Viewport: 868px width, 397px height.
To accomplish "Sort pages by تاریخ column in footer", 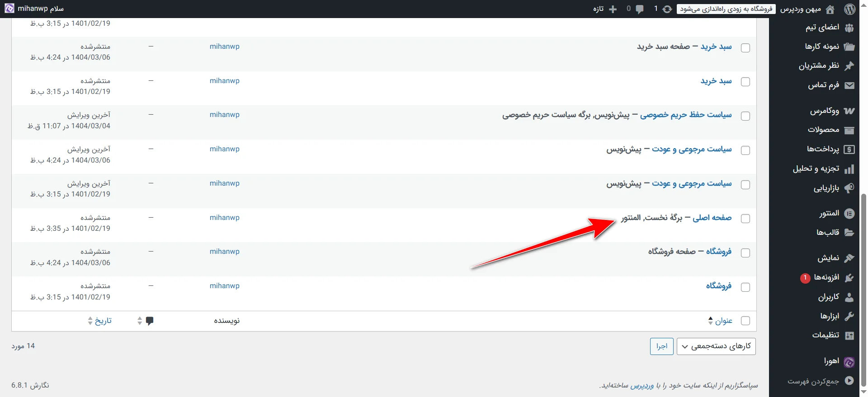I will (x=103, y=321).
